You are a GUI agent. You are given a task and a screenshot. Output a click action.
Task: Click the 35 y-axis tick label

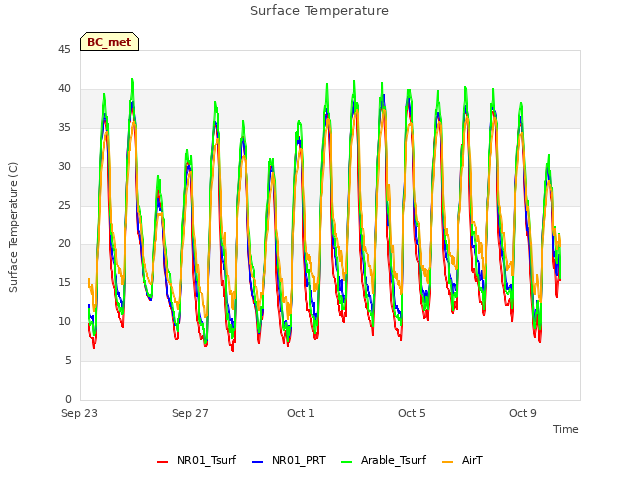click(x=64, y=128)
